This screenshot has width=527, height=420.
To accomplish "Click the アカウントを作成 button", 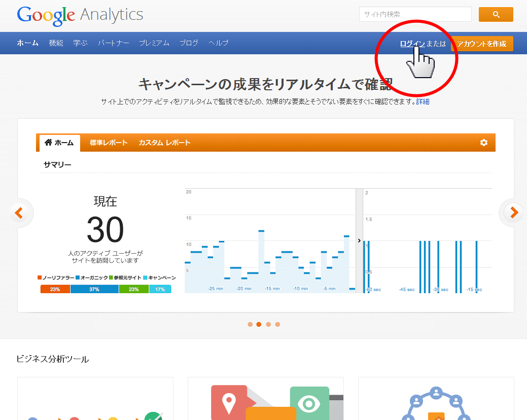I will click(x=482, y=44).
